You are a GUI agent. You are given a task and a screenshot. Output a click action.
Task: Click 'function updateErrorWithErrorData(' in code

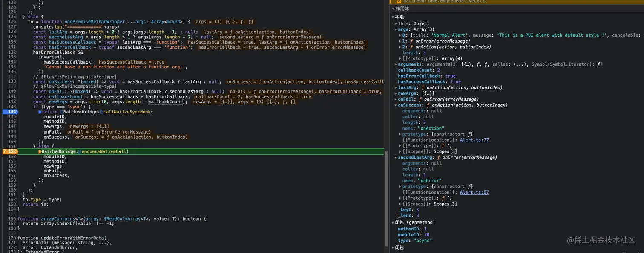[x=62, y=238]
